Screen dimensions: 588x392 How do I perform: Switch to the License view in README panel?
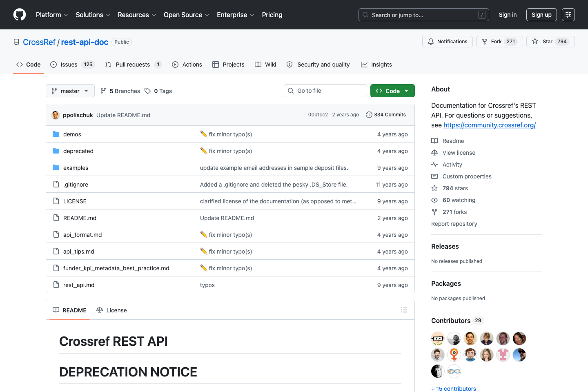point(111,310)
